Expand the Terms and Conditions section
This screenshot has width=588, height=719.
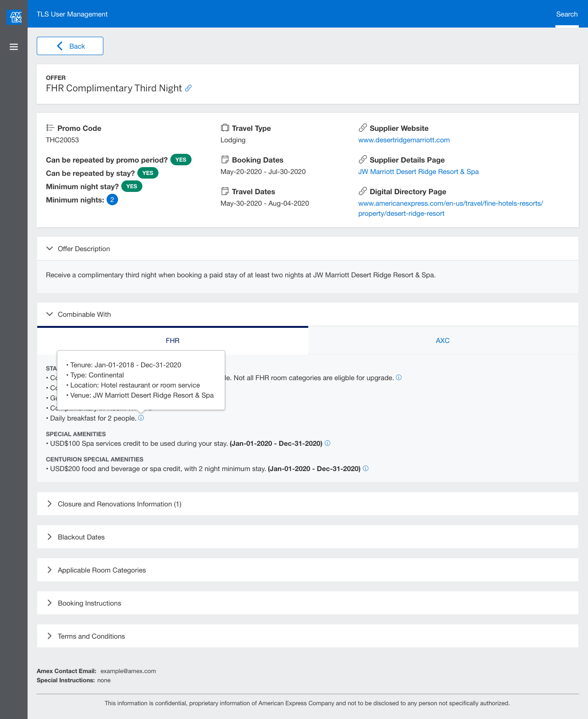tap(50, 636)
